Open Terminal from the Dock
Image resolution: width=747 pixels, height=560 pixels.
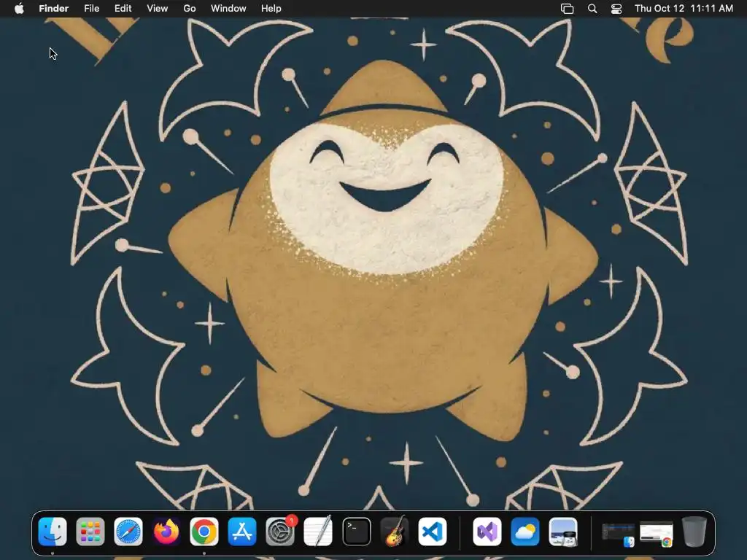pos(356,531)
